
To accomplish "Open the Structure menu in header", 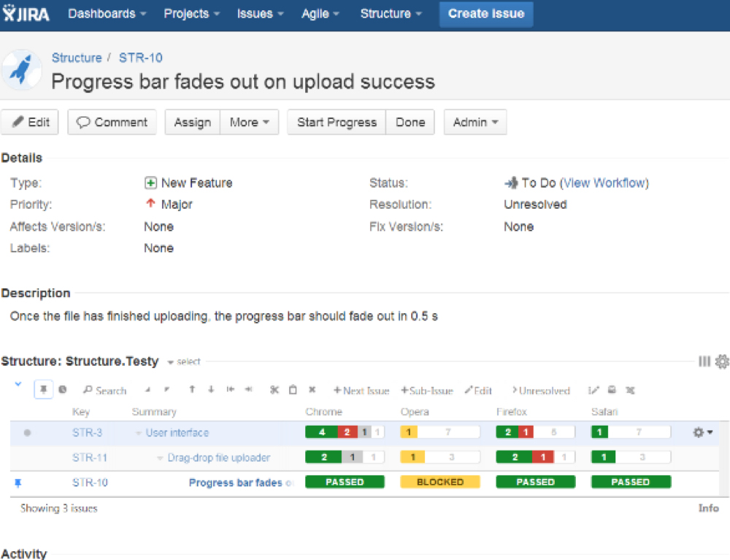I will click(x=391, y=13).
